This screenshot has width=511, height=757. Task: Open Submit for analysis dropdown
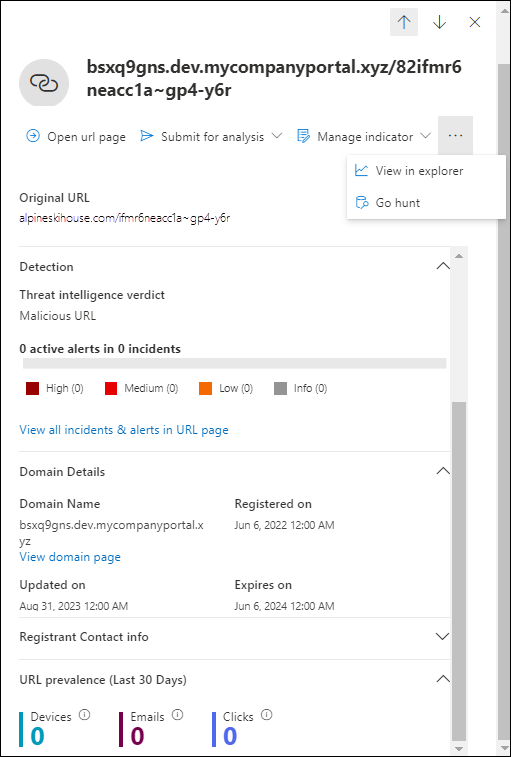click(x=211, y=137)
